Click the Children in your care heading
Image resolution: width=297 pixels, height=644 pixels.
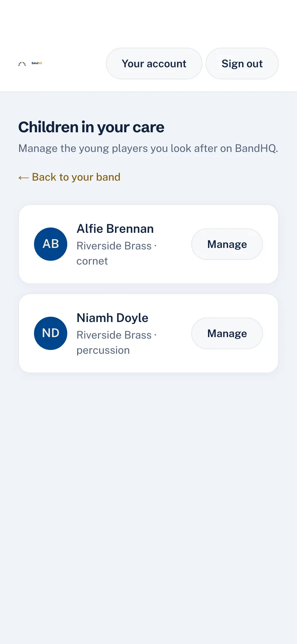click(91, 127)
